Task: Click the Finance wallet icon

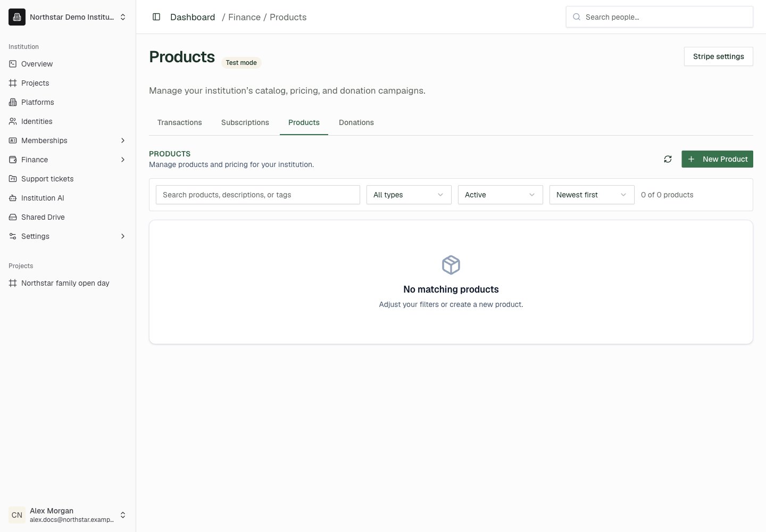Action: pos(13,160)
